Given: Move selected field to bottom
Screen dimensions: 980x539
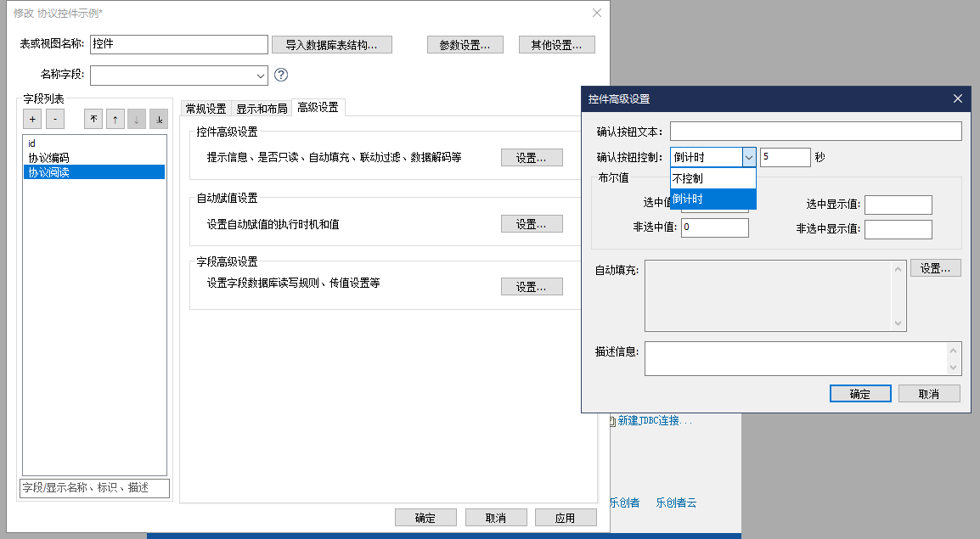Looking at the screenshot, I should pyautogui.click(x=159, y=120).
